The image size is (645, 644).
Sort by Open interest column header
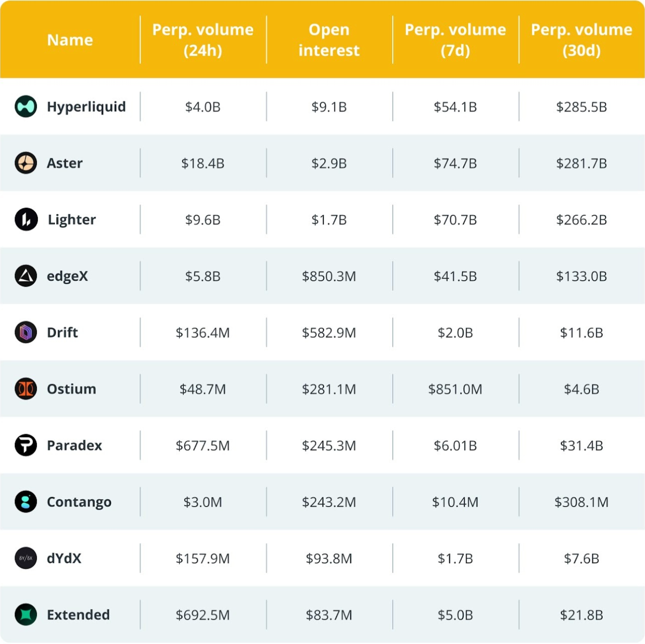click(x=329, y=40)
